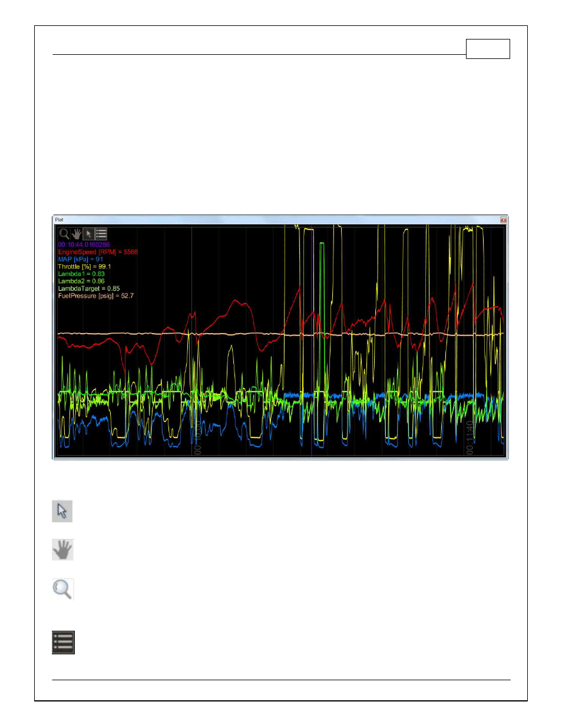Click the large hand pan icon below the plot
The height and width of the screenshot is (728, 562).
pos(62,549)
